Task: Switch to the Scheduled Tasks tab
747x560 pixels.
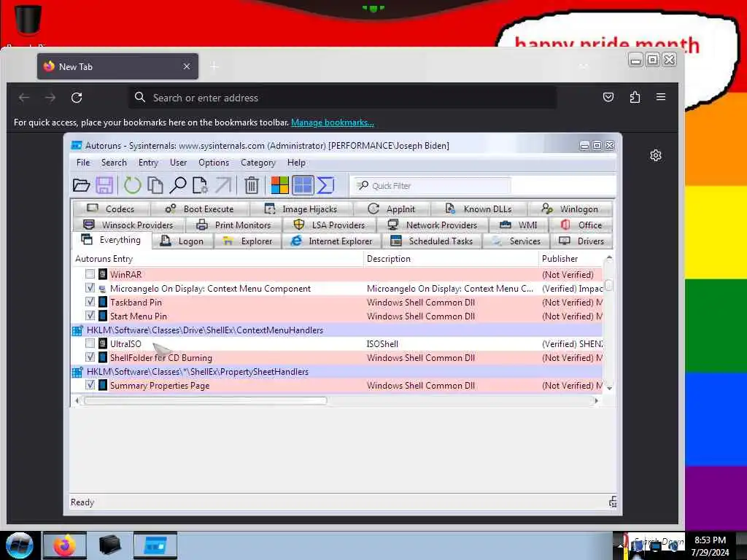Action: (432, 241)
